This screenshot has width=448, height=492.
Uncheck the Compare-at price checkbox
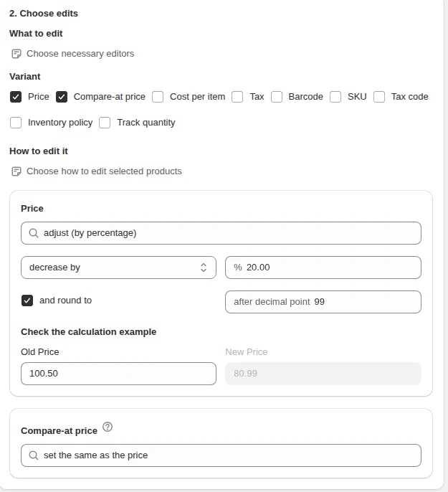pyautogui.click(x=62, y=97)
